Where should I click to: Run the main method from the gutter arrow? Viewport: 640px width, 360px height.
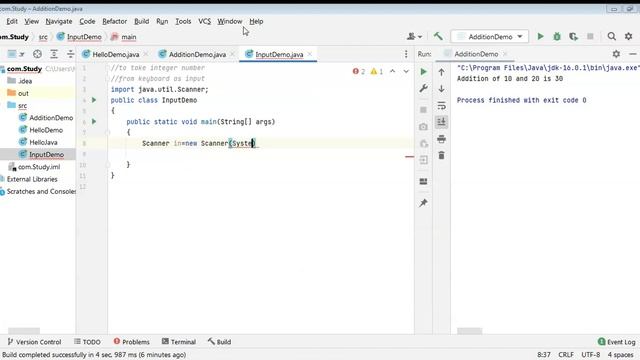[x=94, y=122]
